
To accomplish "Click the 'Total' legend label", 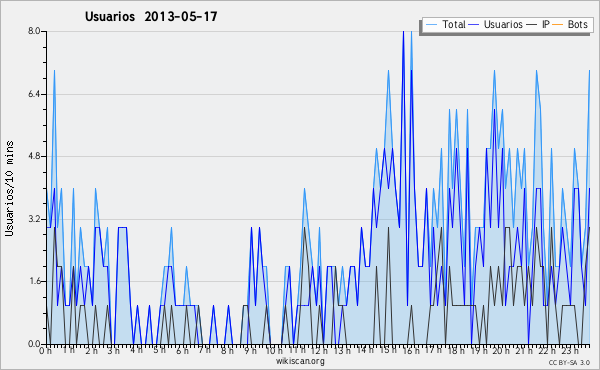I will [x=454, y=24].
